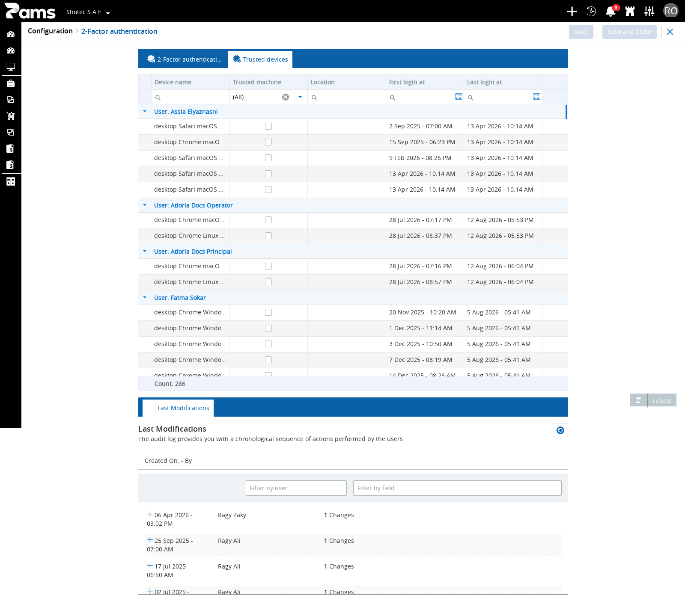The image size is (685, 616).
Task: Click the Filter by field input
Action: [x=457, y=488]
